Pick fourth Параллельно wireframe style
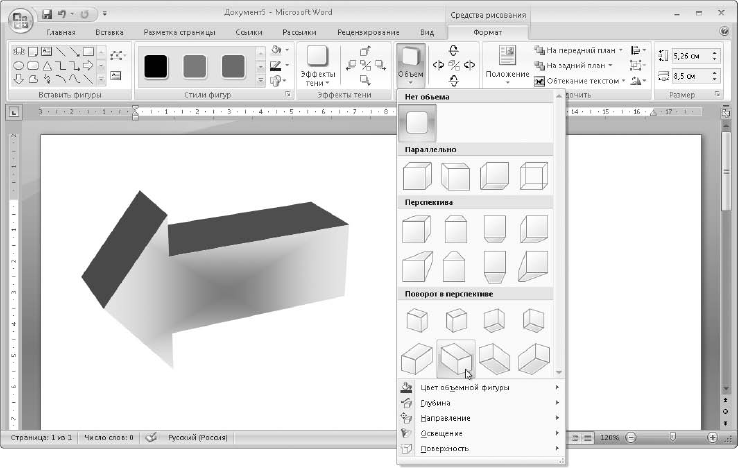 (534, 176)
